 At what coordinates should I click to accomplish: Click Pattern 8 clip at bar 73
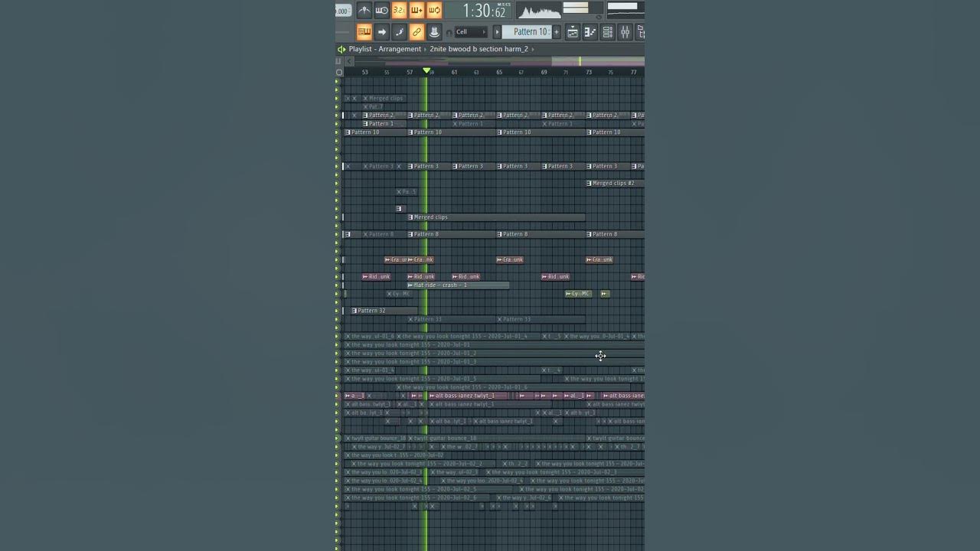click(615, 234)
